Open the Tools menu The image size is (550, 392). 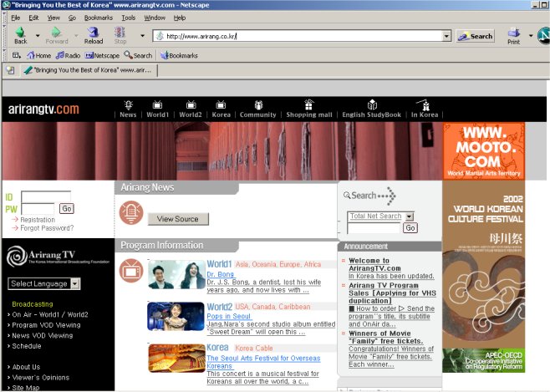[x=129, y=18]
